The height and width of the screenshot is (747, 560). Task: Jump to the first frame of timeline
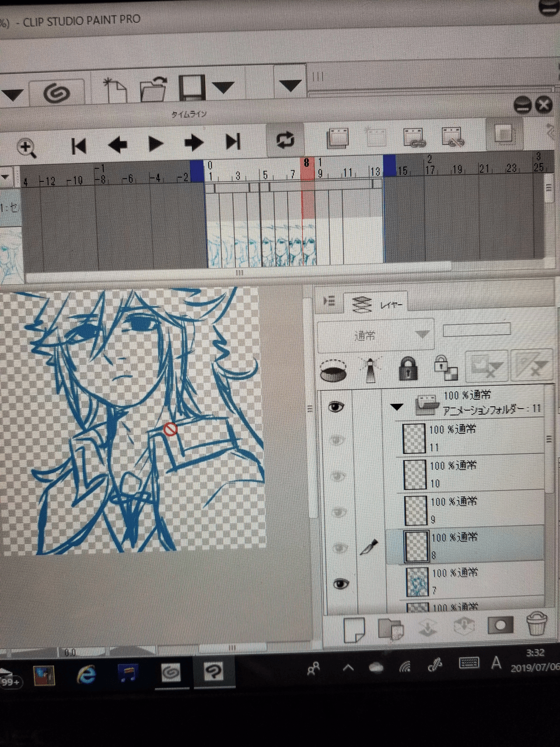click(x=79, y=145)
